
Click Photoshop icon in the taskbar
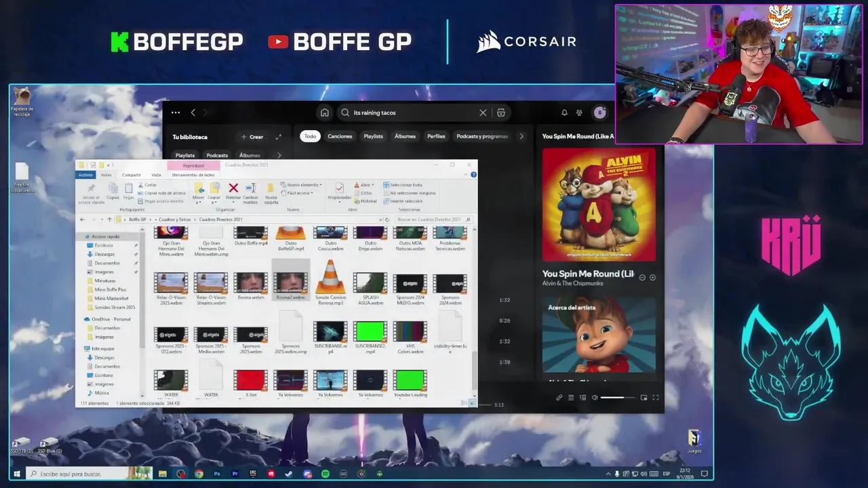[217, 474]
